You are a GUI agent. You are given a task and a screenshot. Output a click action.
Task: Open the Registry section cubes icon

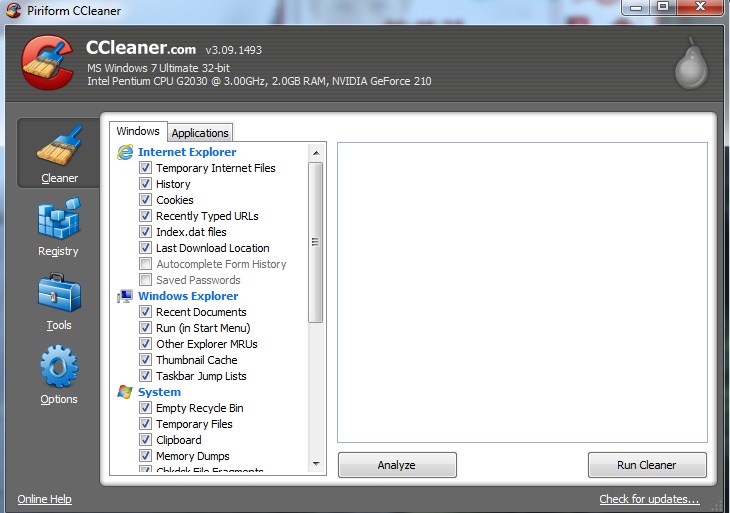(x=59, y=218)
